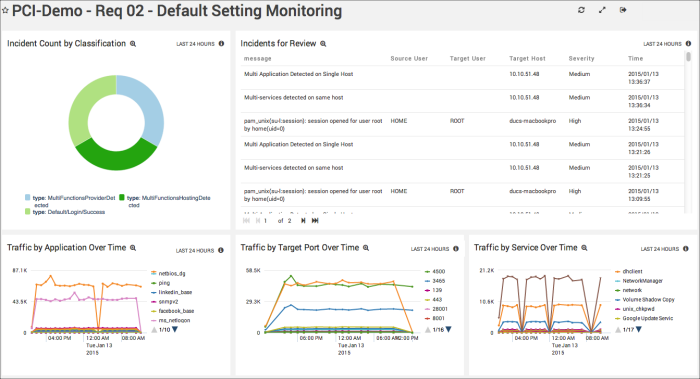Image resolution: width=700 pixels, height=379 pixels.
Task: Open search for Incident Count by Classification
Action: tap(133, 44)
